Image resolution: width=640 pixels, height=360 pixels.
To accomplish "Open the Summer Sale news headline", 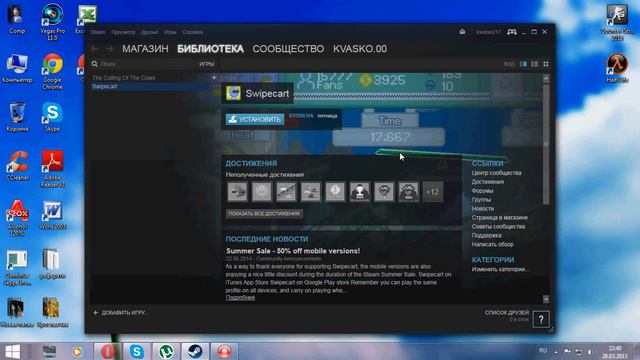I will 293,251.
